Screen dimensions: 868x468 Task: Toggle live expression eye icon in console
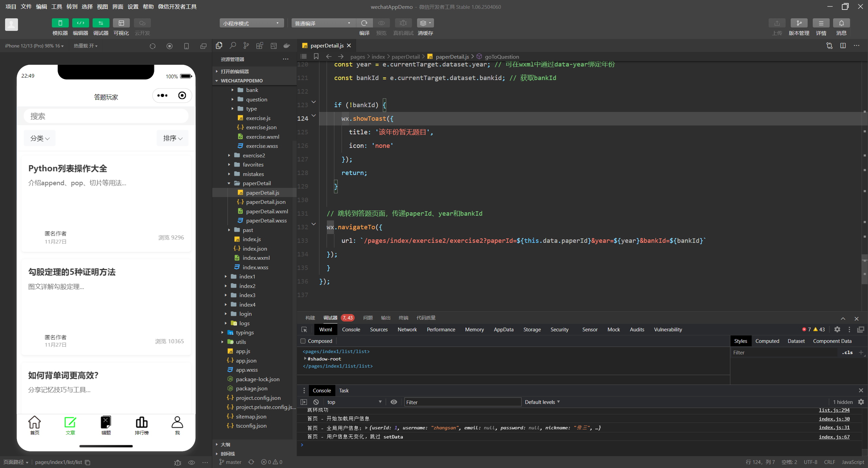click(x=394, y=402)
